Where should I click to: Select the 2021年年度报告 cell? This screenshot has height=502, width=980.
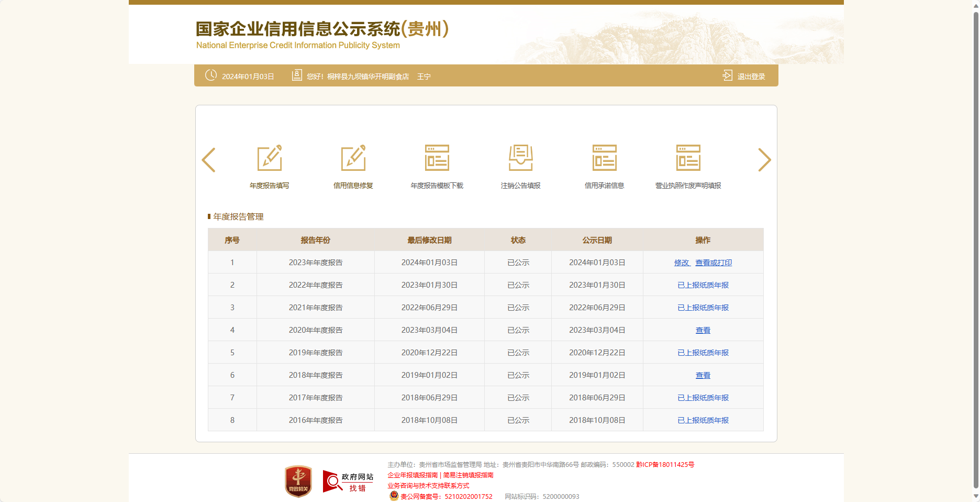coord(316,308)
